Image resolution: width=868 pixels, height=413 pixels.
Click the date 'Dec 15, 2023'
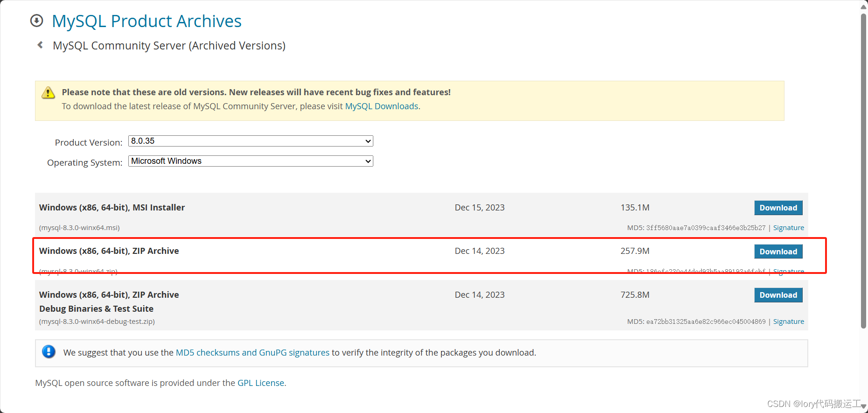click(x=480, y=208)
